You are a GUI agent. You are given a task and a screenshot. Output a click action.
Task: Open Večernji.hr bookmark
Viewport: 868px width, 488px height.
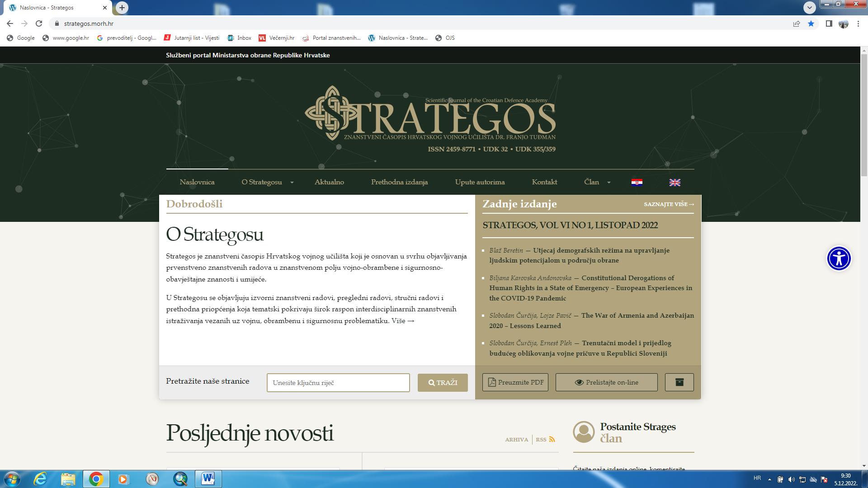277,38
